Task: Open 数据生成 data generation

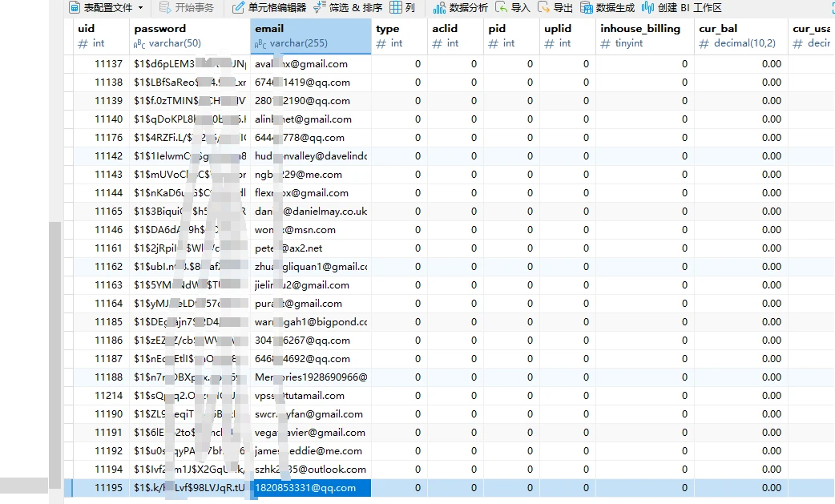Action: 587,8
